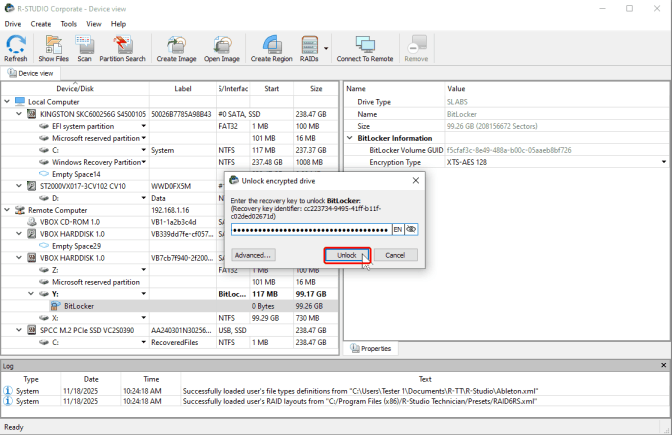The image size is (672, 435).
Task: Toggle the EN keyboard language button
Action: (x=397, y=229)
